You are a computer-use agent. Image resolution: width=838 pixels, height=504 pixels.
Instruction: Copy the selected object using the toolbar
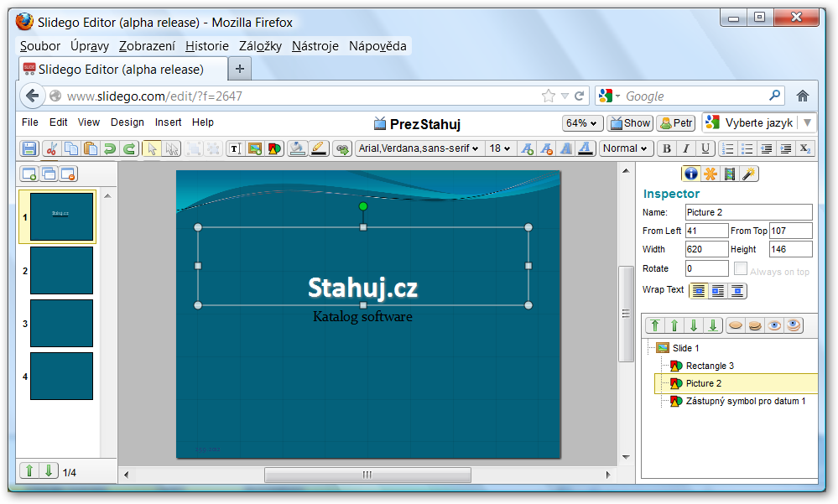coord(71,148)
